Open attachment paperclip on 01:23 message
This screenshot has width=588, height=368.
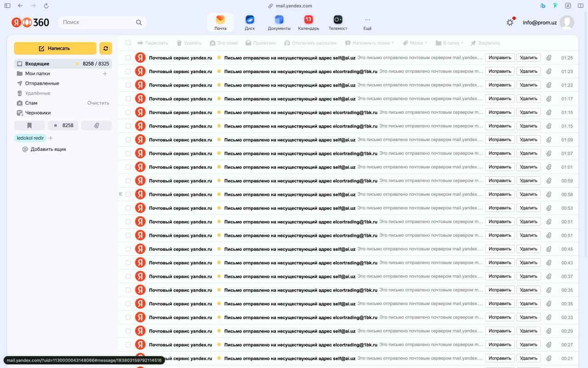tap(549, 71)
